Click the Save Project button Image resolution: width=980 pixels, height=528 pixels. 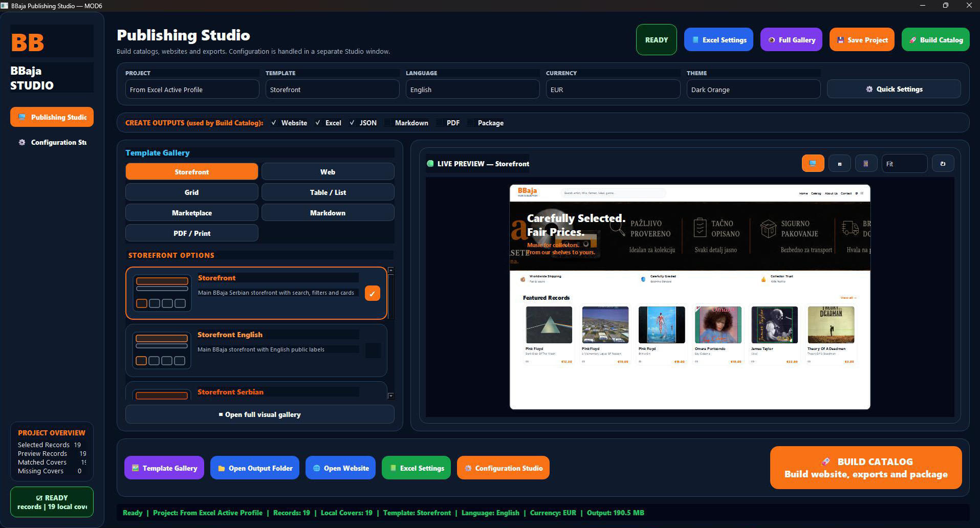pyautogui.click(x=862, y=39)
